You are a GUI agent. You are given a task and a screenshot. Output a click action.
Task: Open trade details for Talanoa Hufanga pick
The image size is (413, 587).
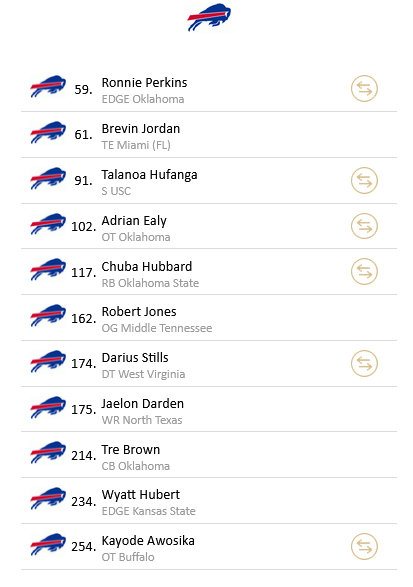pos(364,180)
